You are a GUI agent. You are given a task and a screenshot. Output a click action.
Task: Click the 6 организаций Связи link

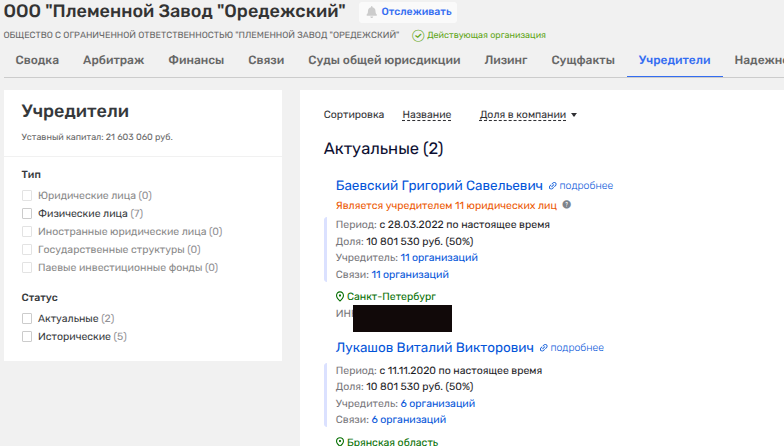[x=409, y=420]
